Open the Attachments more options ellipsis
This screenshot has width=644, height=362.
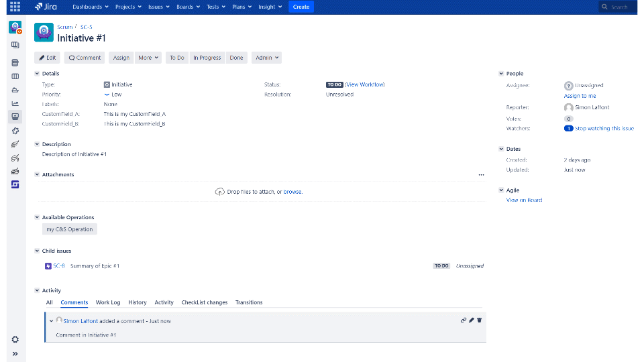(482, 175)
